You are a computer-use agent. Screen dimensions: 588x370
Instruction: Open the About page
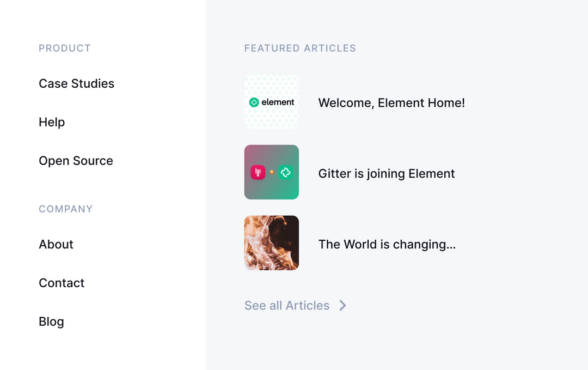pos(56,244)
